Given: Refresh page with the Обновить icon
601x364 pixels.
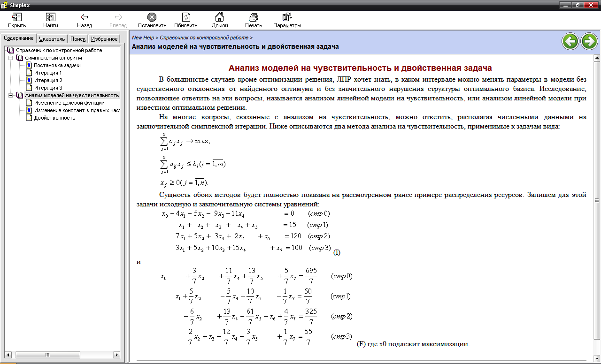Looking at the screenshot, I should point(186,17).
